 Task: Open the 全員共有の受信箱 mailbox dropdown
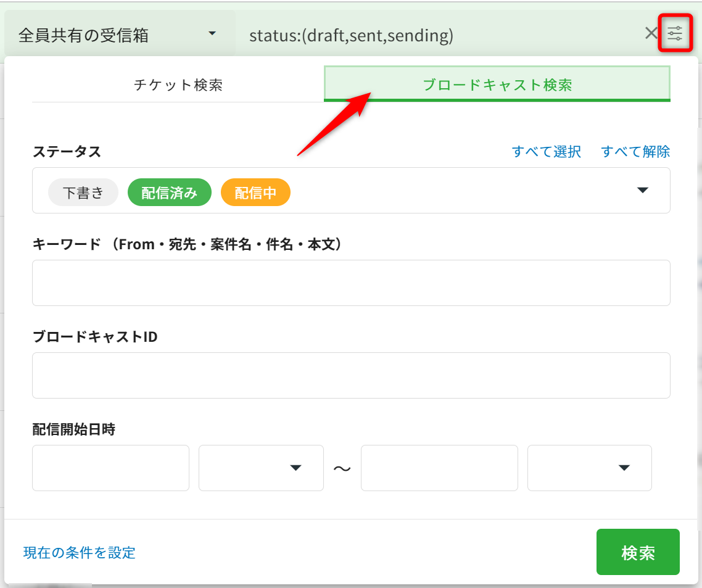coord(120,35)
